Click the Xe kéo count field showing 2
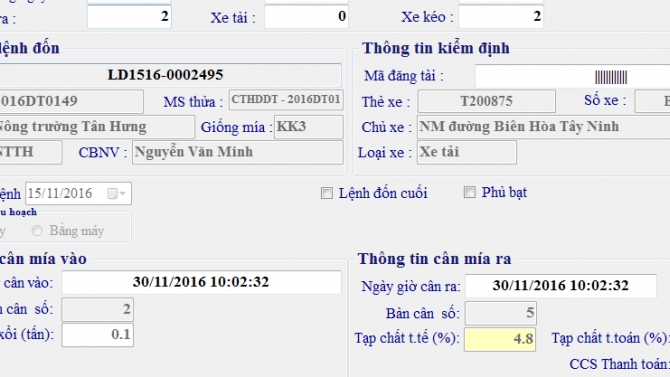The image size is (670, 377). pyautogui.click(x=501, y=17)
